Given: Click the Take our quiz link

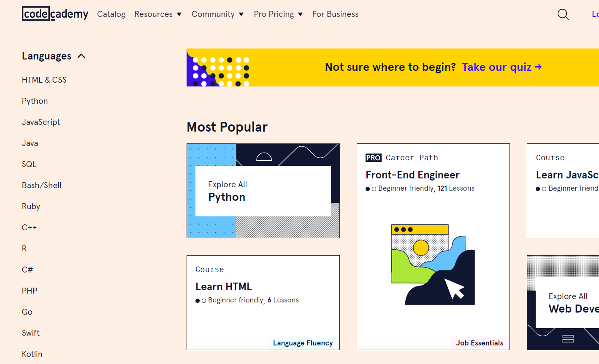Looking at the screenshot, I should (497, 67).
